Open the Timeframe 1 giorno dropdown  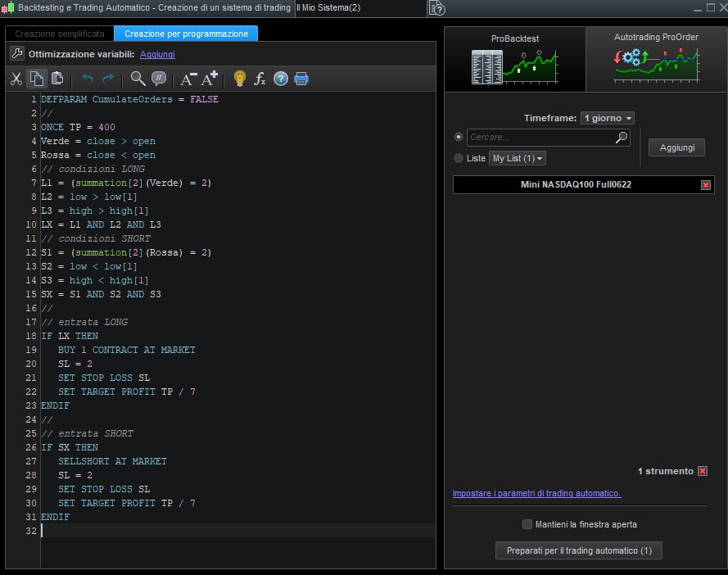607,118
